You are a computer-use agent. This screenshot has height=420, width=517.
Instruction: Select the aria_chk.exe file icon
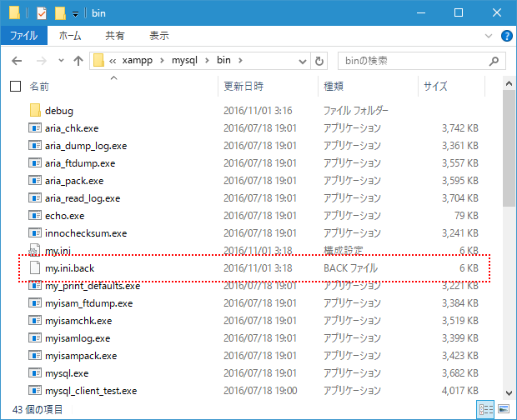pos(35,127)
